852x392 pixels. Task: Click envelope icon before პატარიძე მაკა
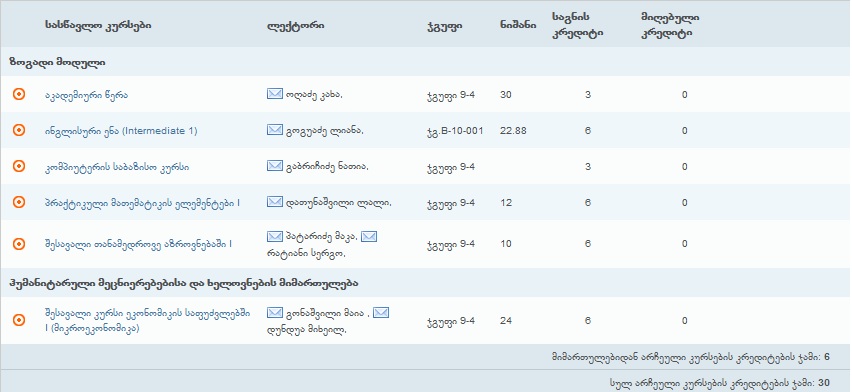pos(275,237)
